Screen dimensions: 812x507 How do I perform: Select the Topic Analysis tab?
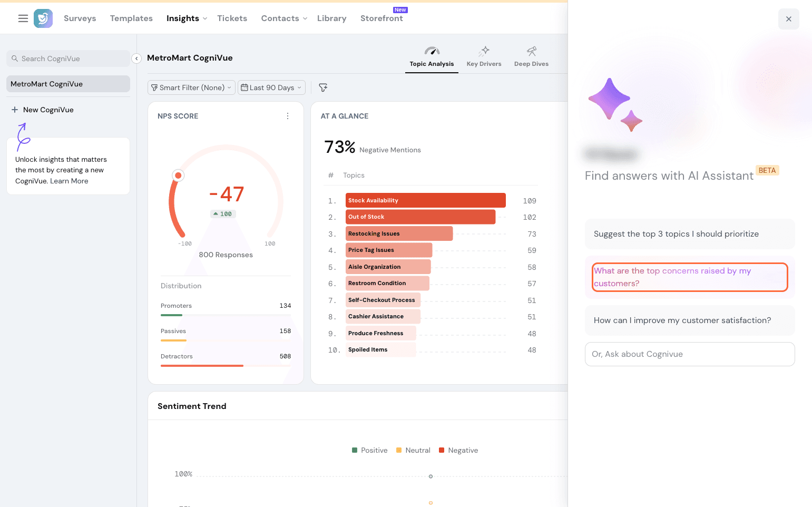[x=432, y=57]
